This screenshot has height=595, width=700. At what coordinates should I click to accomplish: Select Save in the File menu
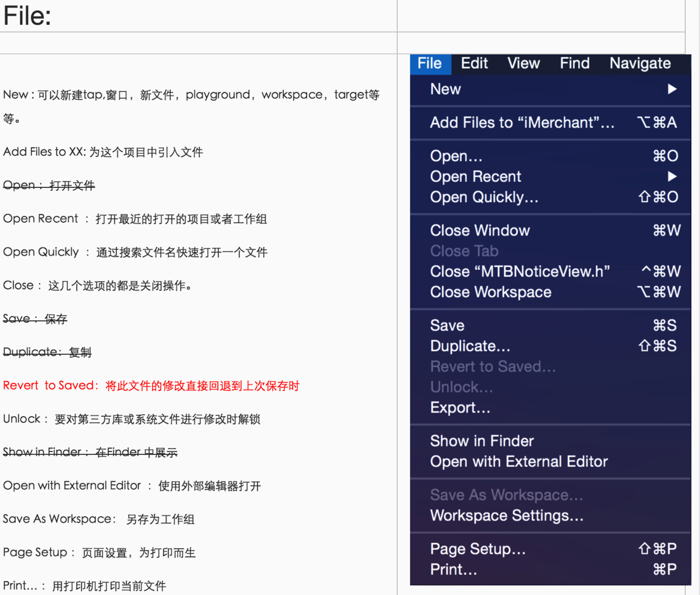pyautogui.click(x=550, y=325)
